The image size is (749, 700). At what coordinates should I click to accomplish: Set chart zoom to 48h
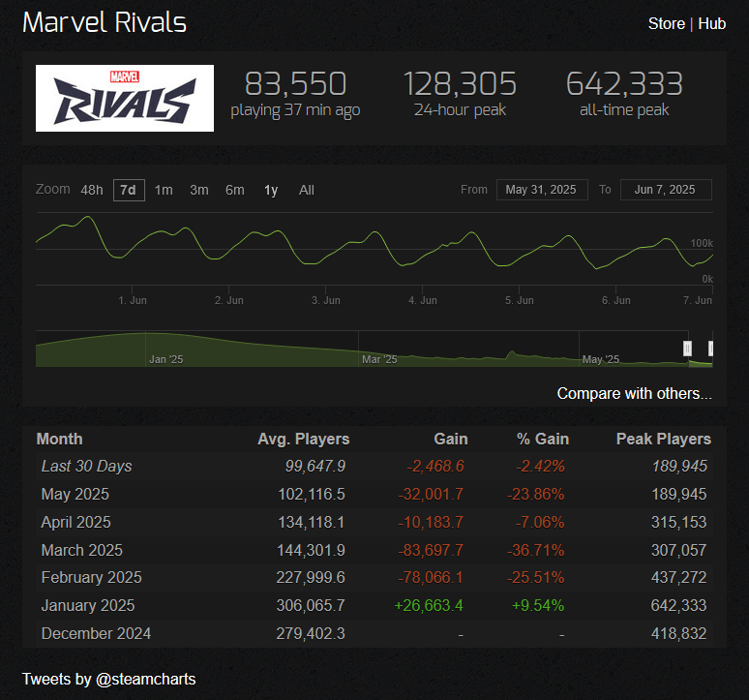click(92, 190)
